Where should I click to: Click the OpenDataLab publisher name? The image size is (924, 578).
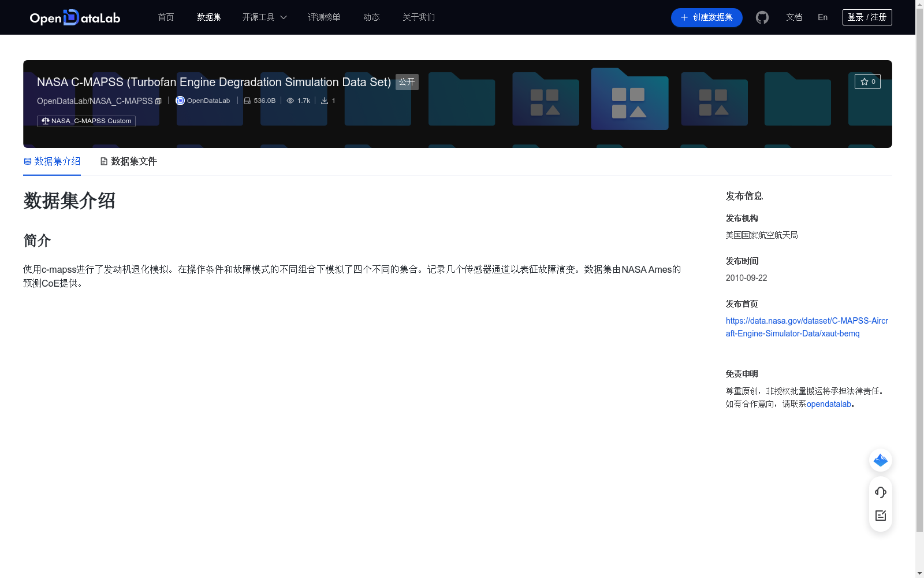pos(208,101)
